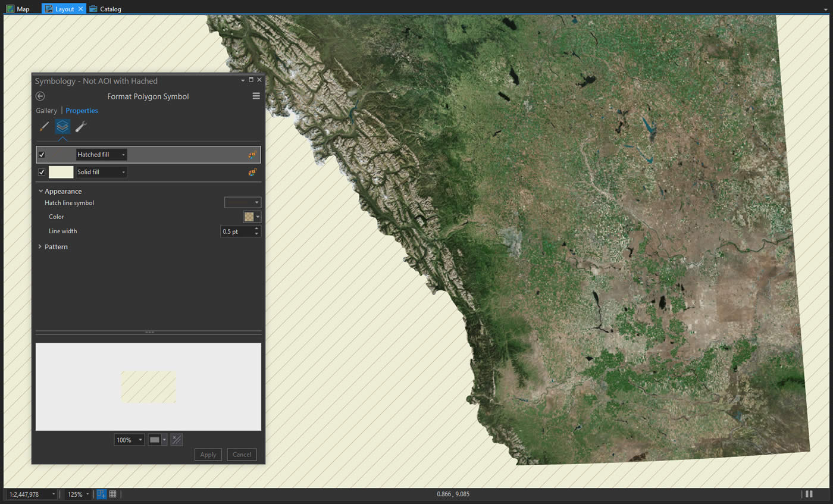
Task: Open the map scale 1:2,447,978 dropdown
Action: tap(32, 494)
